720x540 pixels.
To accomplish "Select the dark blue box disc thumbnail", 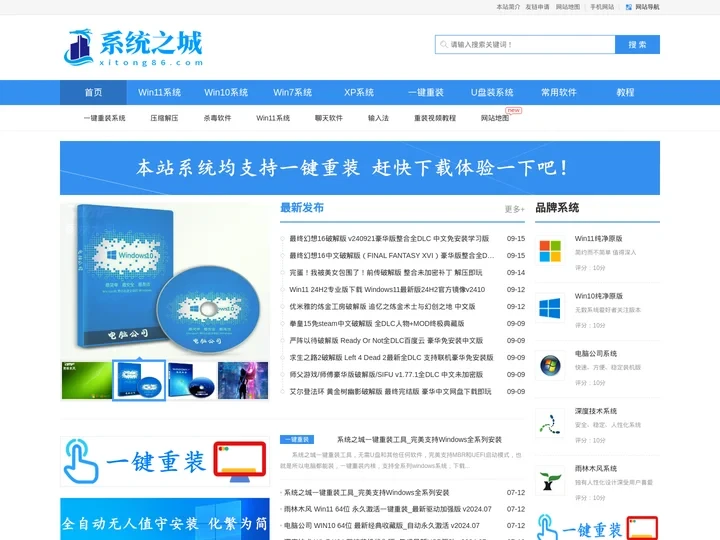I will tap(191, 380).
